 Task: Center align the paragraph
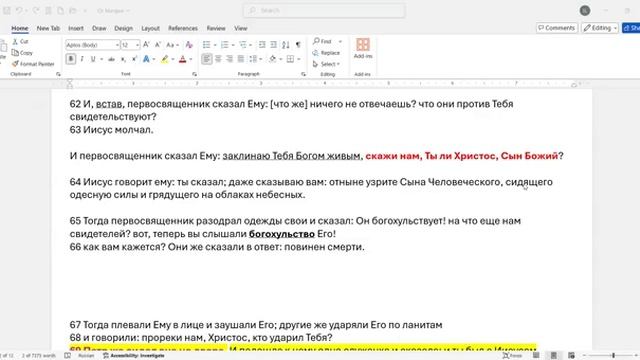(218, 59)
